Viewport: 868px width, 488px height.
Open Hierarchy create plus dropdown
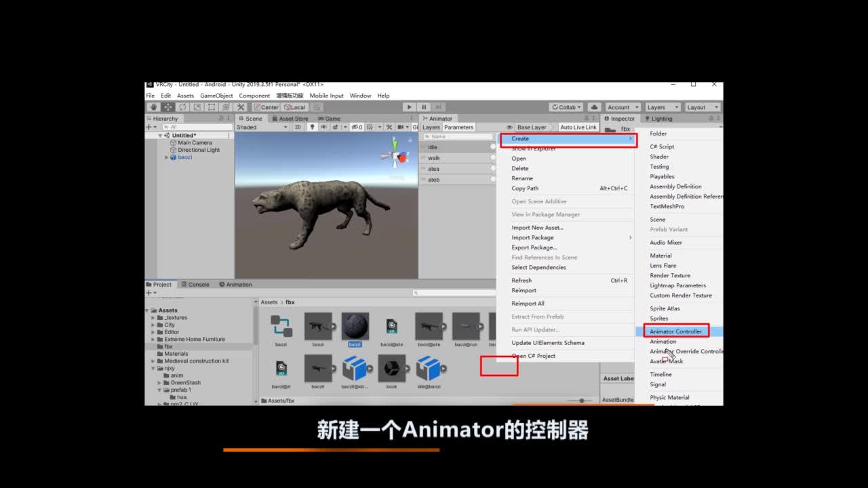[151, 127]
